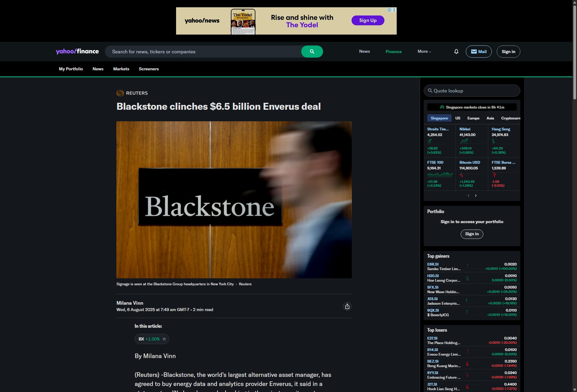Viewport: 577px width, 392px height.
Task: Switch to the Europe markets tab
Action: click(473, 118)
